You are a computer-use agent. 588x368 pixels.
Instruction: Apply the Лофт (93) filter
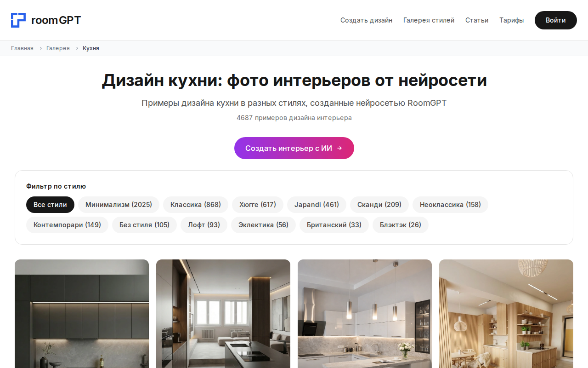pyautogui.click(x=204, y=224)
